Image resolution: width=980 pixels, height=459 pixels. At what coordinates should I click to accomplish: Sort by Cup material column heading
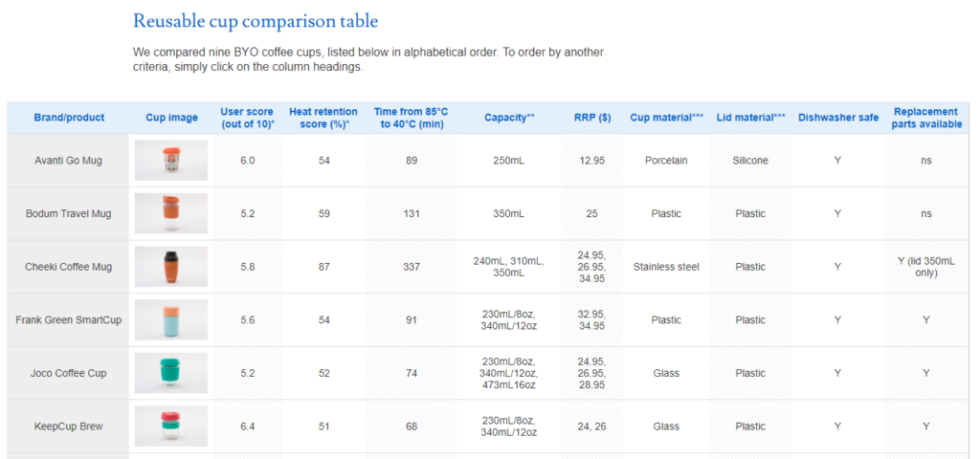pos(666,118)
